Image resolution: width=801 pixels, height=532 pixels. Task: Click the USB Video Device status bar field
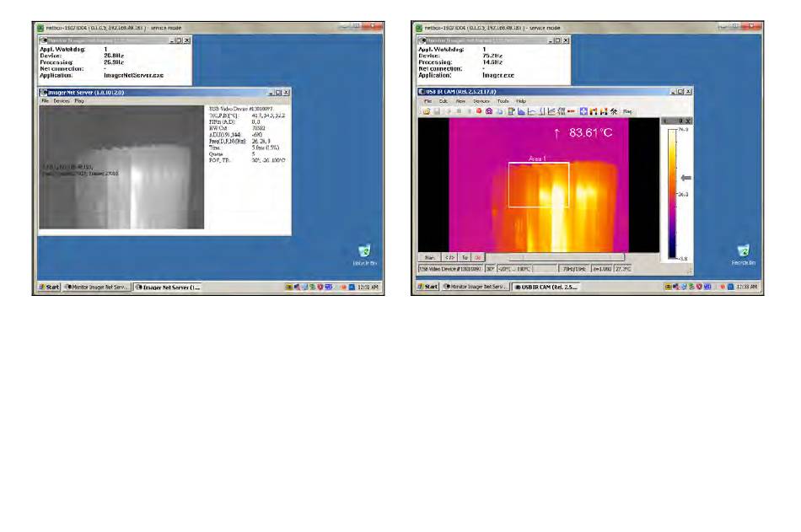click(450, 269)
